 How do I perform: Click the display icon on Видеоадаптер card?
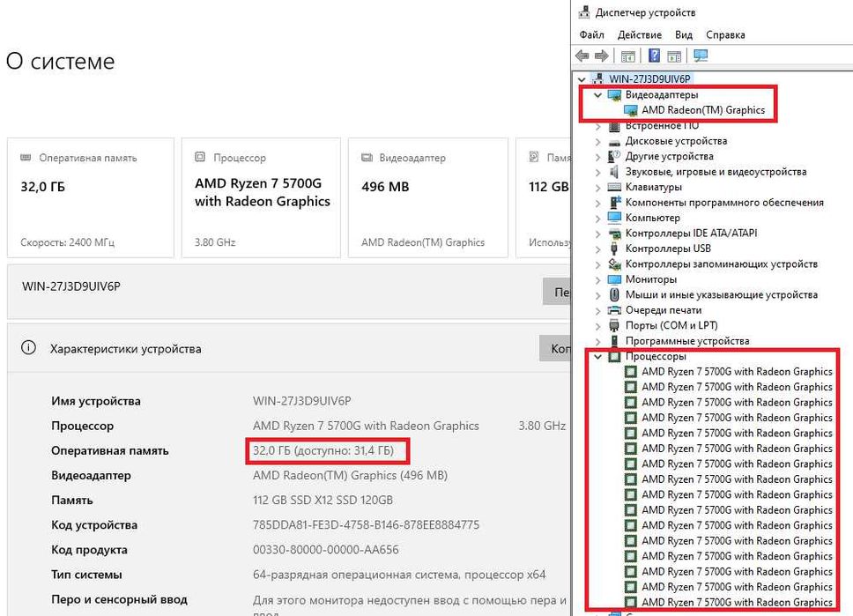pos(367,157)
